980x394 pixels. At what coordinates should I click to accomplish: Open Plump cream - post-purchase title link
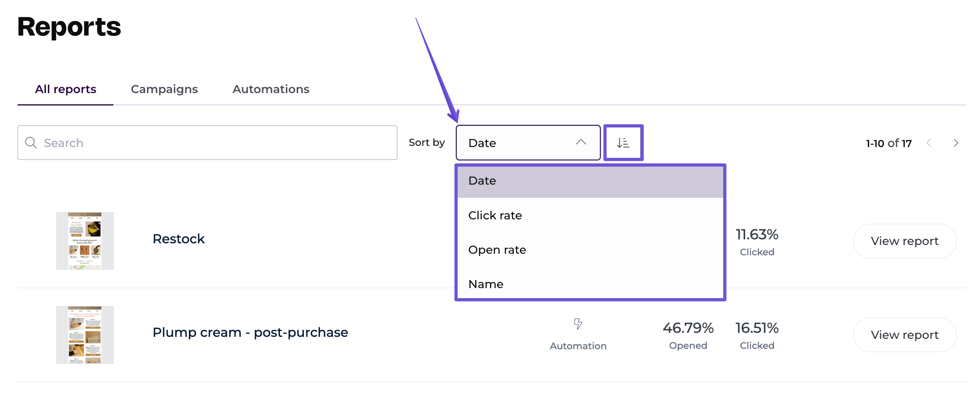(250, 332)
